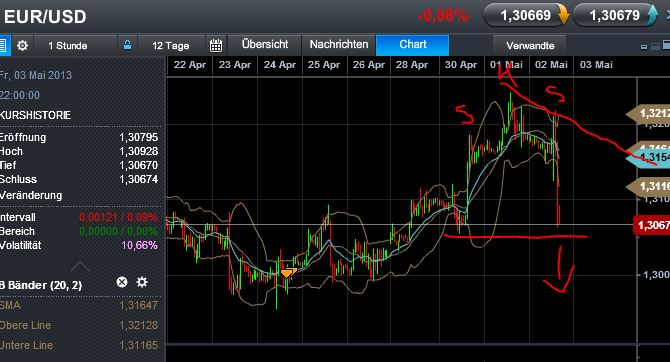
Task: Select the smallest panel size icon
Action: click(644, 47)
